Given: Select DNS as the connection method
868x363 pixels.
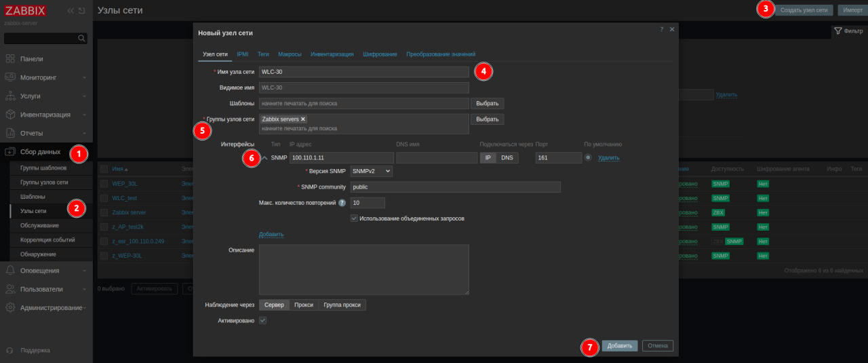Looking at the screenshot, I should [x=507, y=157].
